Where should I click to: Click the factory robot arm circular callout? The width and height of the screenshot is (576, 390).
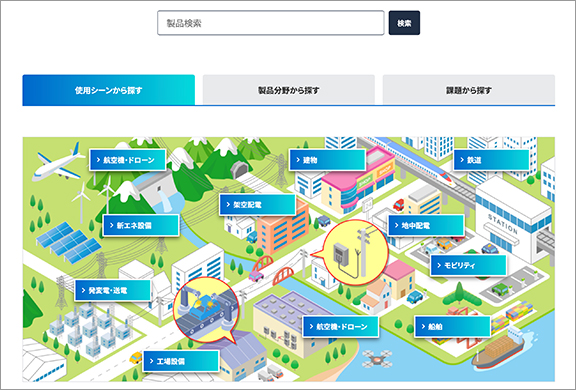tap(206, 308)
